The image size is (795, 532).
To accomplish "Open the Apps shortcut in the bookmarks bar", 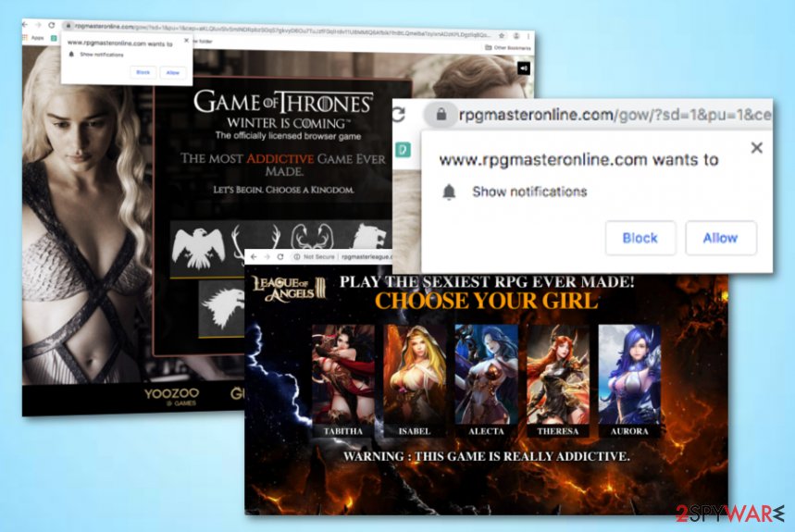I will coord(33,38).
